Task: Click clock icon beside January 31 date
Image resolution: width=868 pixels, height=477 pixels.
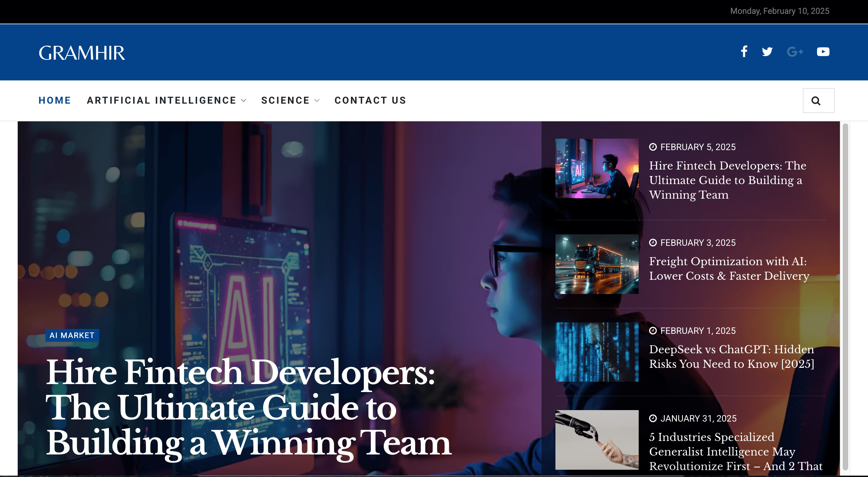Action: (653, 418)
